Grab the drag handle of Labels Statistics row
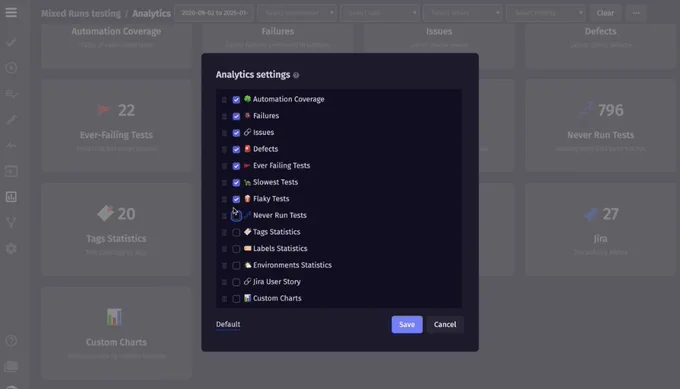Screen dimensions: 680x389 224,249
